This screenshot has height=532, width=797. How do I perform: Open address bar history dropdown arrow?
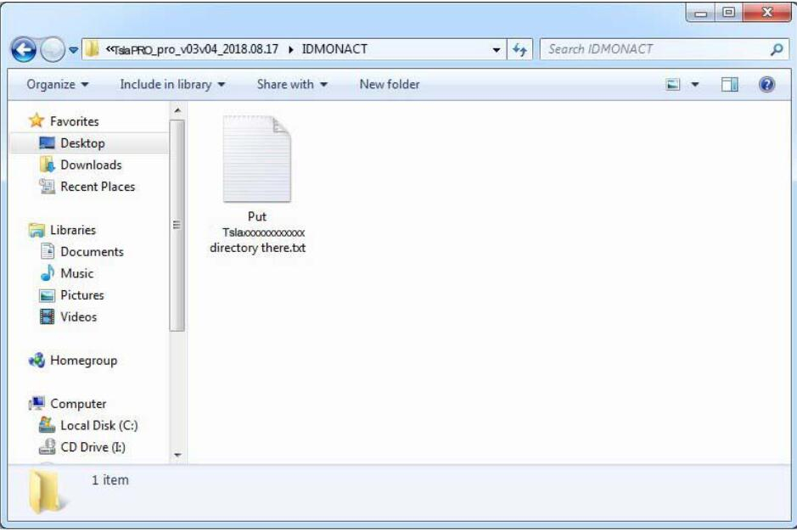497,50
